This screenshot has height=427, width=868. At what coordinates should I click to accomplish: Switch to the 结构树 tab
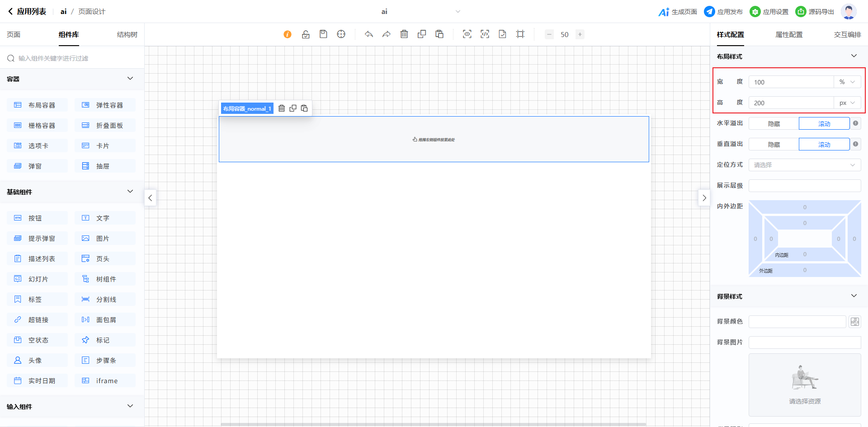click(127, 35)
